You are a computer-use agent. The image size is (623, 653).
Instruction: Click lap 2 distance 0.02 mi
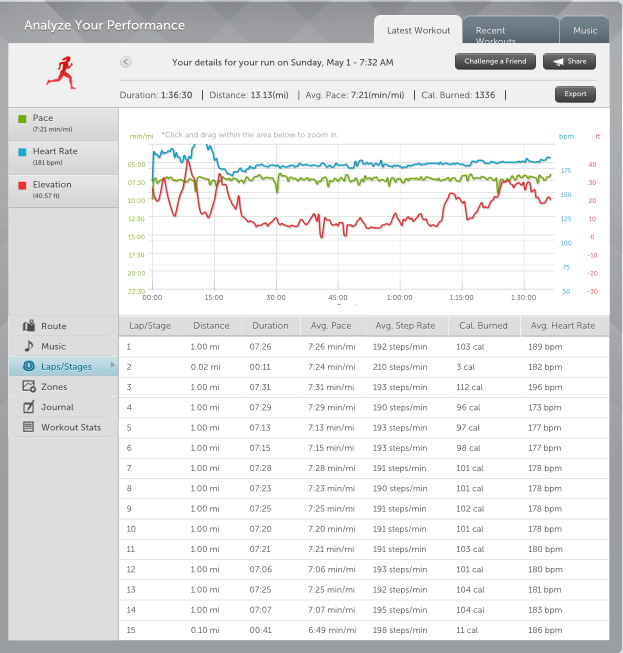(205, 367)
